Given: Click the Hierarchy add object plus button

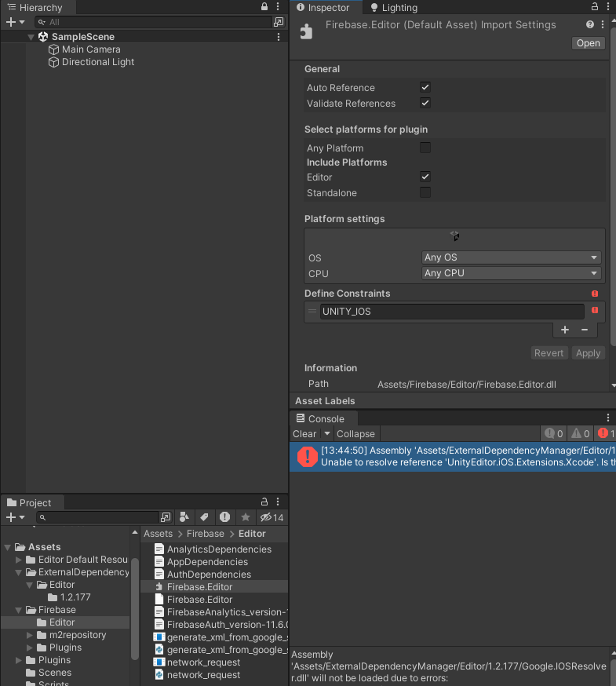Looking at the screenshot, I should click(11, 22).
